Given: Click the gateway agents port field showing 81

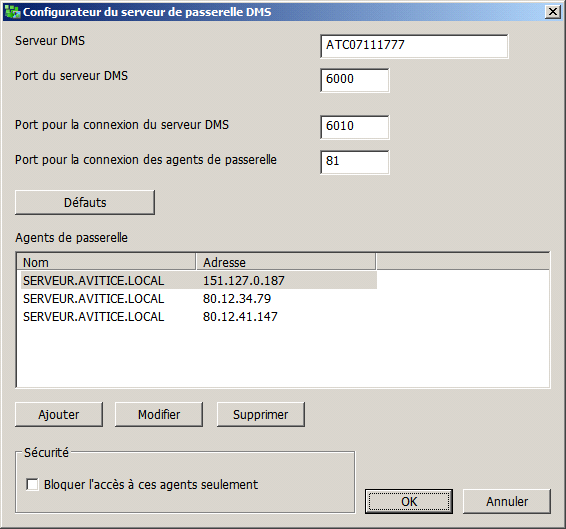Looking at the screenshot, I should [x=354, y=162].
